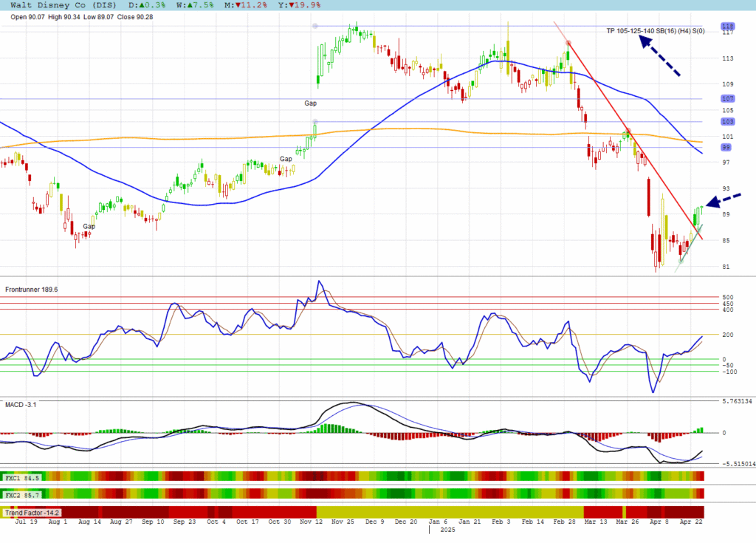Click the Walt Disney Co (DIS) chart title
756x543 pixels.
(63, 5)
